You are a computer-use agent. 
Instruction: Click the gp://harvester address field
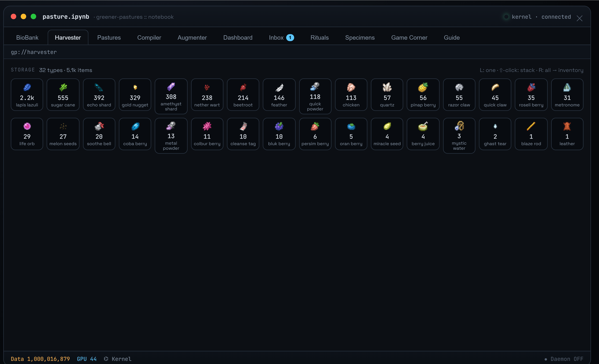pyautogui.click(x=297, y=52)
